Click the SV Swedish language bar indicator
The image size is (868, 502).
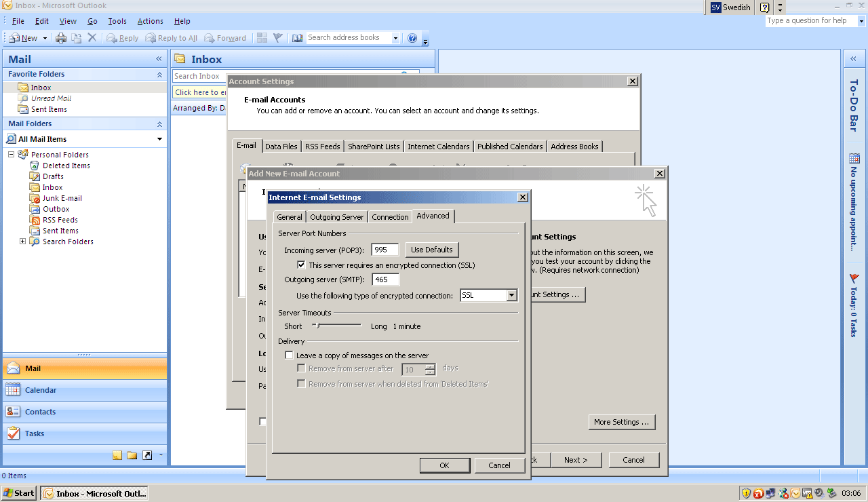tap(730, 7)
